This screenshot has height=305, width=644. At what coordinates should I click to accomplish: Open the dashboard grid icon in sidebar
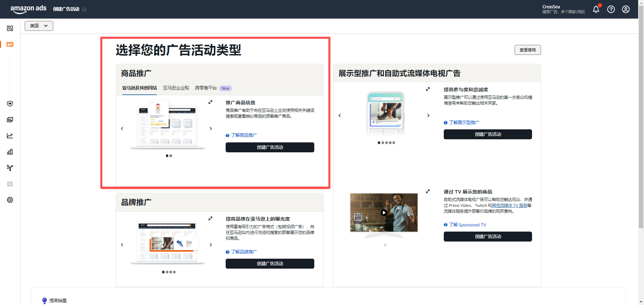click(x=10, y=28)
